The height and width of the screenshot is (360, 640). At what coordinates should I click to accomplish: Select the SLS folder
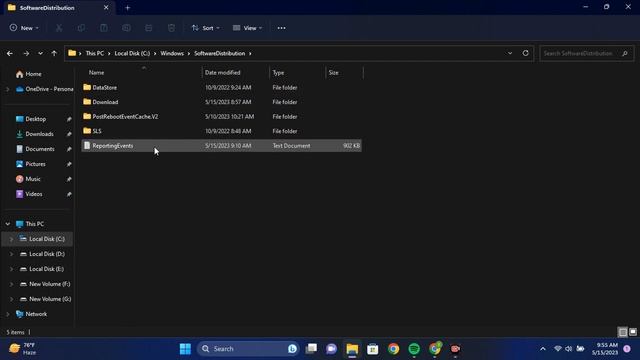pyautogui.click(x=221, y=131)
